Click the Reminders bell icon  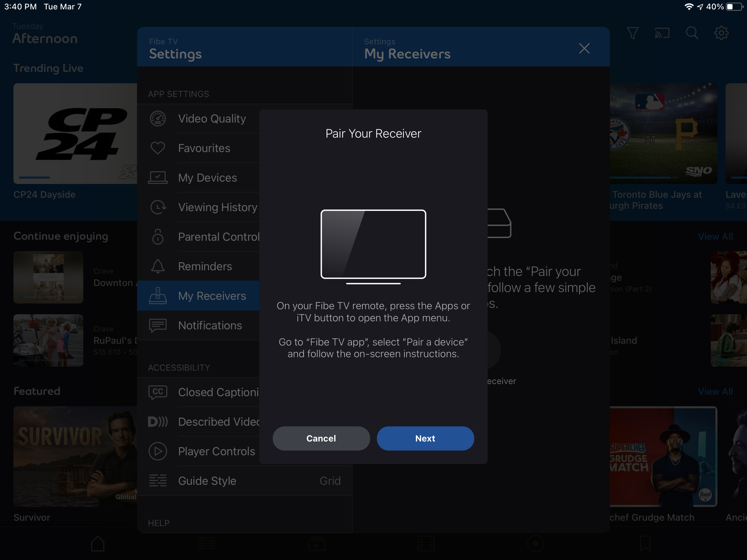coord(158,266)
